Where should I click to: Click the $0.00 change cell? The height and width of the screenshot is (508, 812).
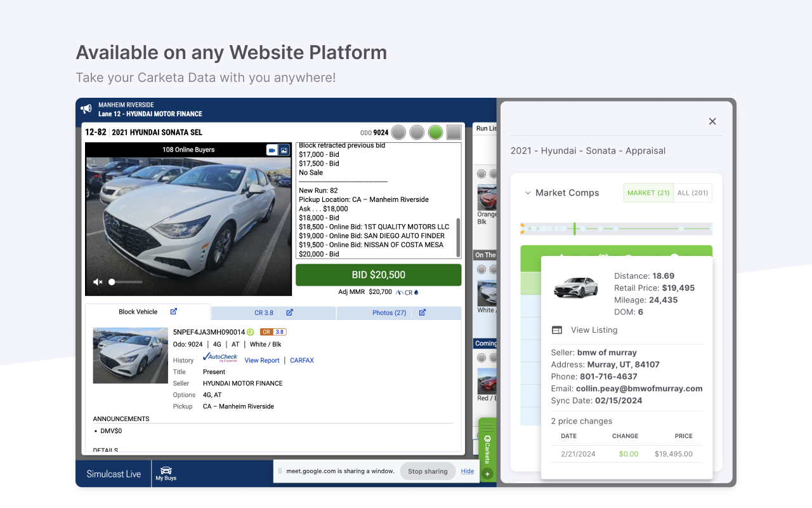point(628,454)
